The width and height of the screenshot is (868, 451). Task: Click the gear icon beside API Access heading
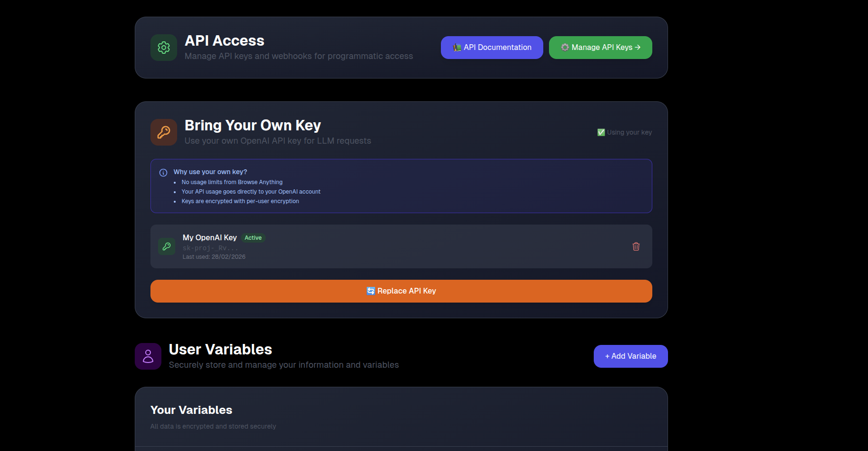(x=163, y=47)
